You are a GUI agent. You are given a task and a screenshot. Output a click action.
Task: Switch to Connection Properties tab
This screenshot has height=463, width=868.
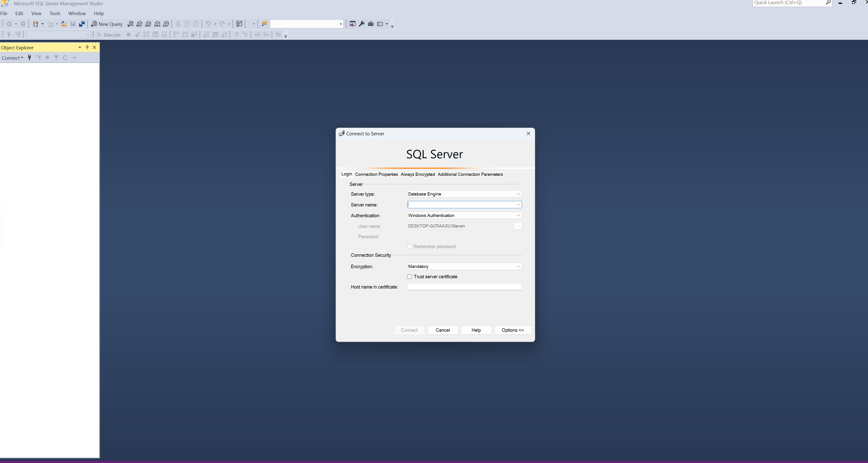click(376, 174)
